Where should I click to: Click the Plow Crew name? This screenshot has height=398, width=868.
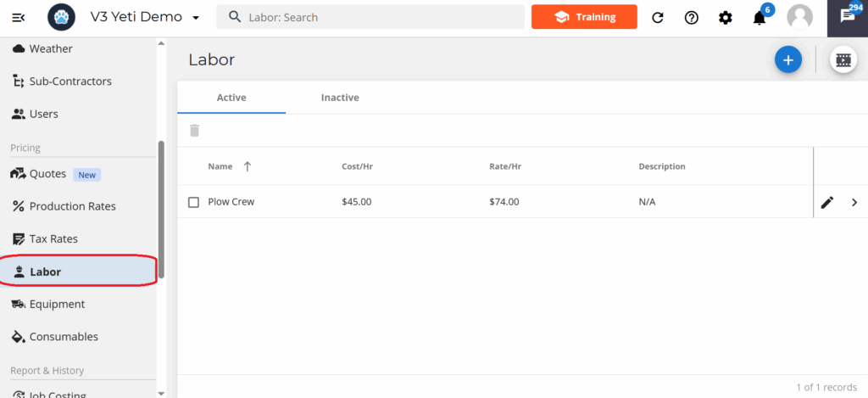click(x=231, y=202)
